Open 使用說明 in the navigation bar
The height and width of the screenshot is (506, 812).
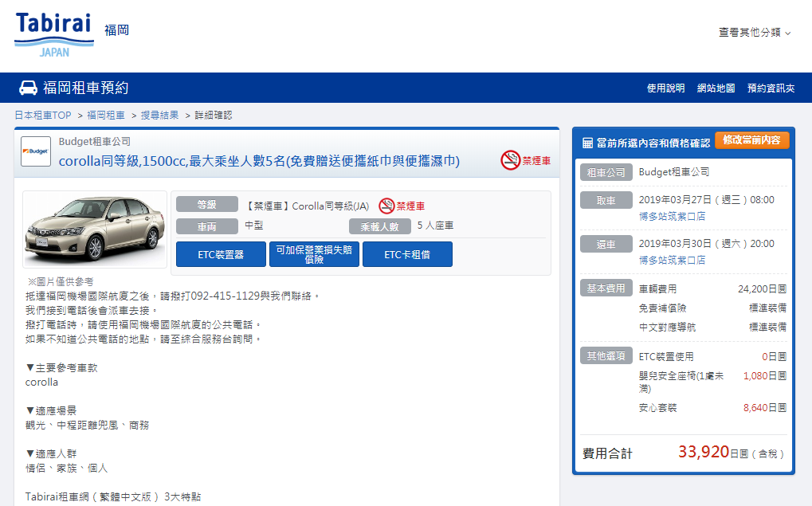tap(665, 88)
